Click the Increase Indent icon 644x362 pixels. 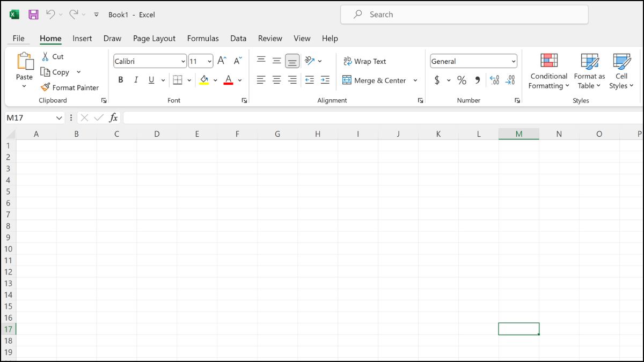[325, 80]
